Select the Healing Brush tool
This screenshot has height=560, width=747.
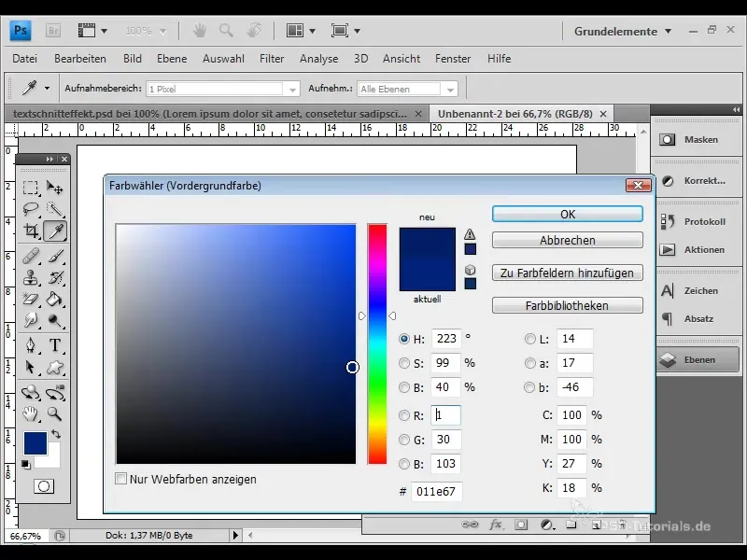pos(31,256)
